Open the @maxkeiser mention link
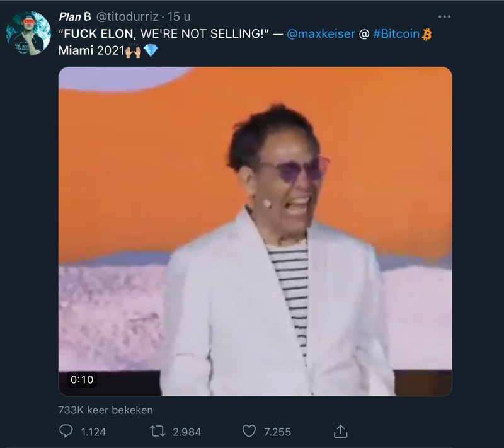Viewport: 504px width, 448px height. coord(318,34)
